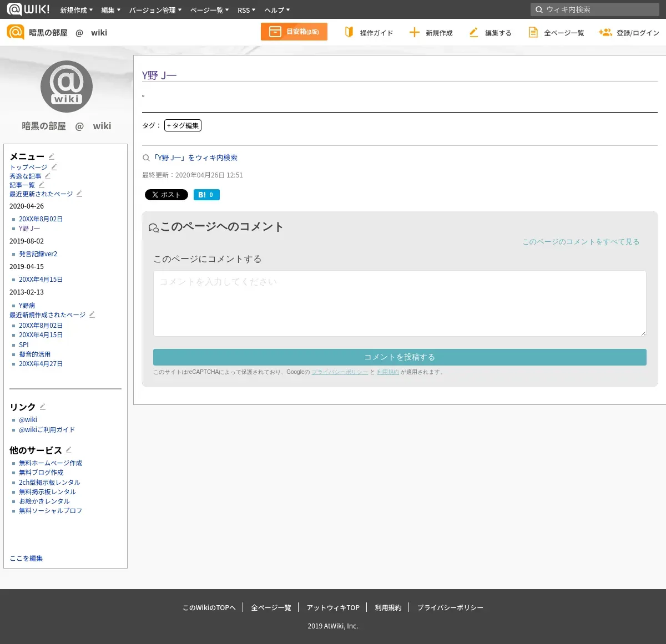Image resolution: width=666 pixels, height=644 pixels.
Task: Click the large gray @wiki sidebar logo
Action: click(x=67, y=87)
